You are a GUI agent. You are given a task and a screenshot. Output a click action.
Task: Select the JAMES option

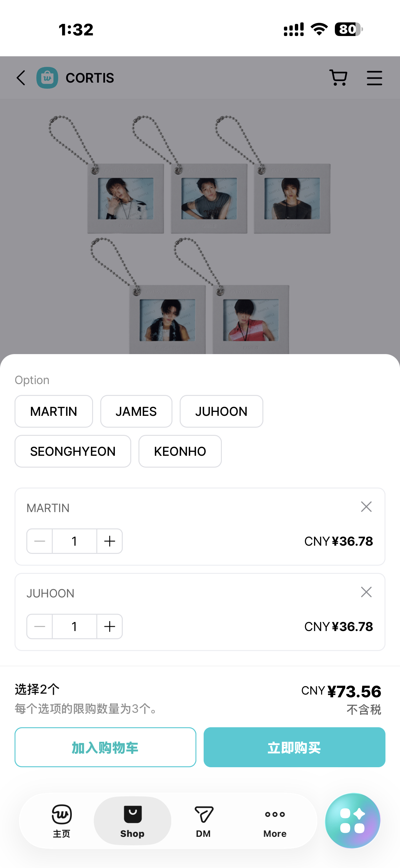coord(136,411)
